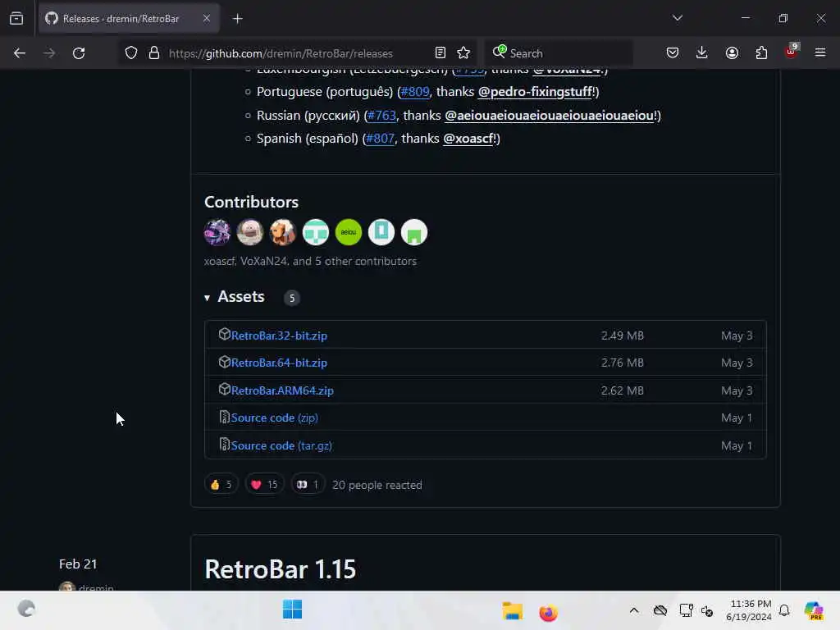Viewport: 840px width, 630px height.
Task: Open Firefox from taskbar
Action: [x=548, y=612]
